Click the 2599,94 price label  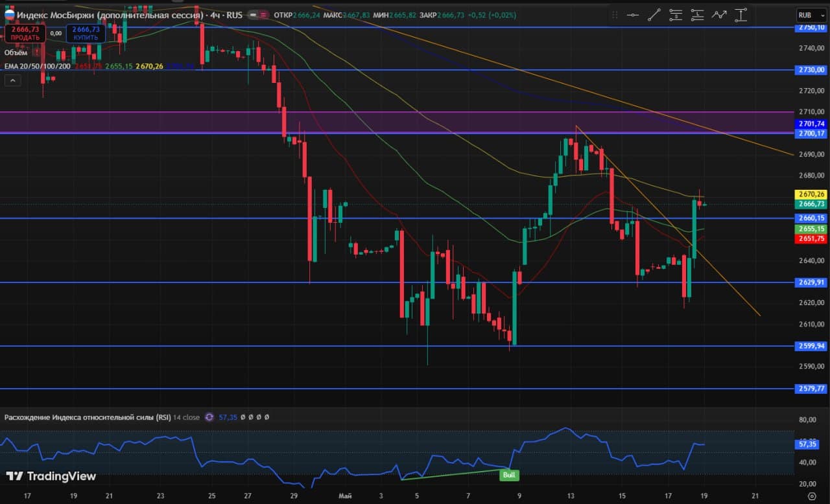812,346
